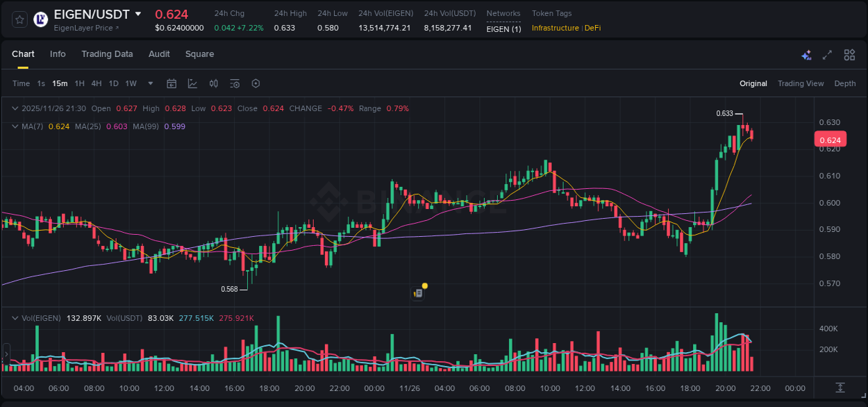Toggle the favorite star for EIGEN/USDT
The height and width of the screenshot is (407, 868).
[19, 19]
